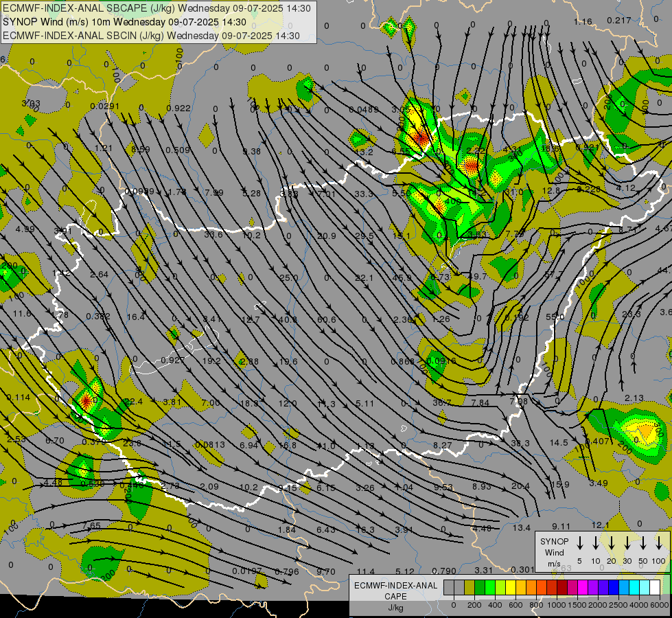Click the SYNOP Wind 10m header line

(124, 22)
